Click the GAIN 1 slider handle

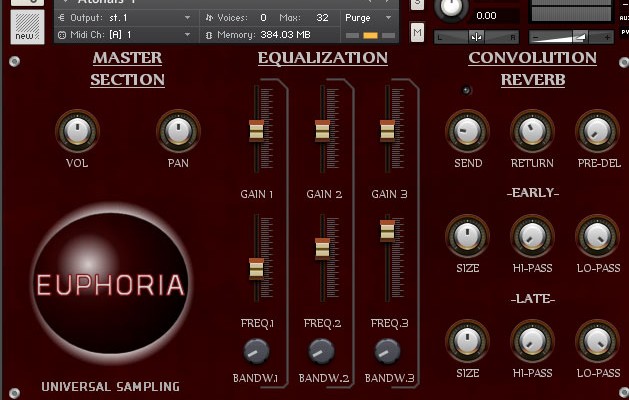coord(256,129)
